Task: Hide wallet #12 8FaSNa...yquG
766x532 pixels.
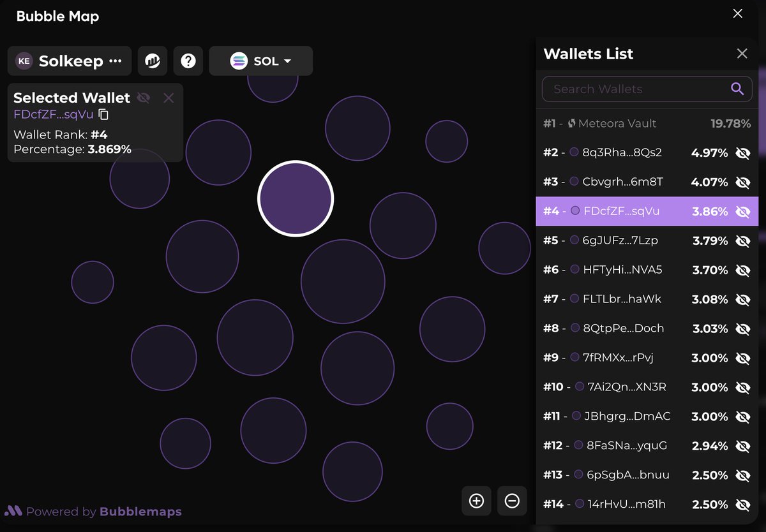Action: click(742, 446)
